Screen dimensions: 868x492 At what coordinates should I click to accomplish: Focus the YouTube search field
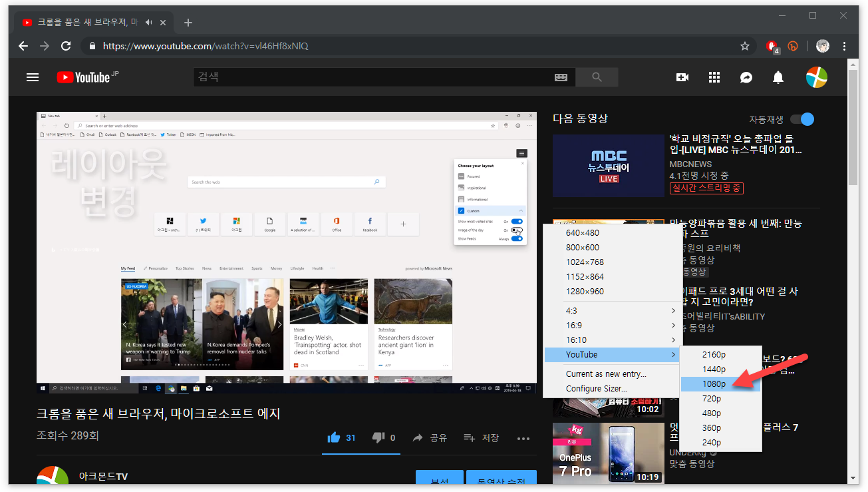pos(372,77)
